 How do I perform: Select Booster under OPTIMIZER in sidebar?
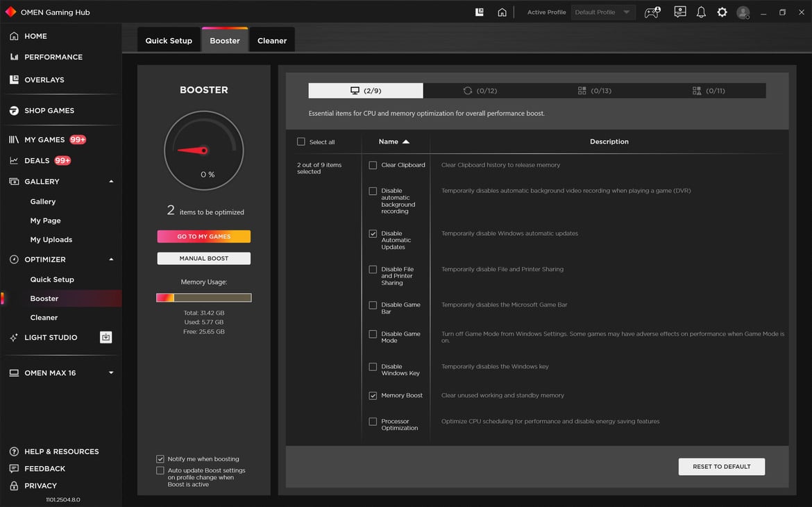44,298
